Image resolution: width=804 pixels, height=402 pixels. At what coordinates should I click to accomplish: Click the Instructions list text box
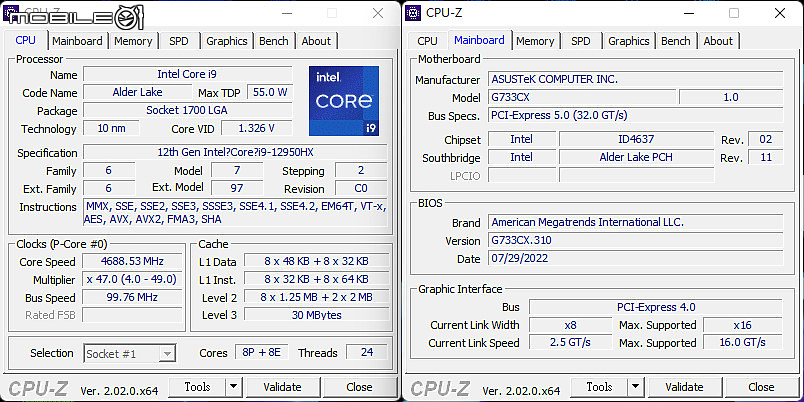click(235, 213)
